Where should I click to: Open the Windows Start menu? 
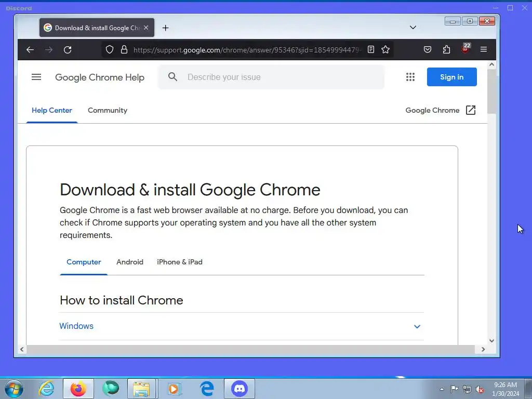[14, 389]
